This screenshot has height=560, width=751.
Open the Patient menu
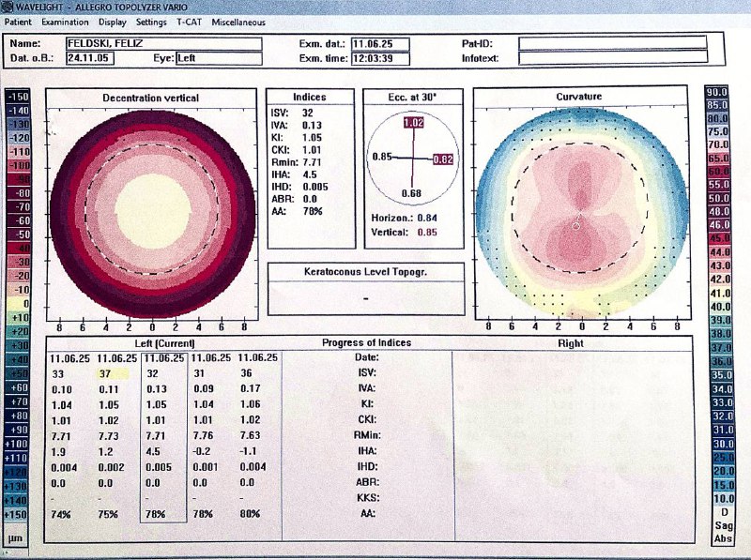(18, 22)
